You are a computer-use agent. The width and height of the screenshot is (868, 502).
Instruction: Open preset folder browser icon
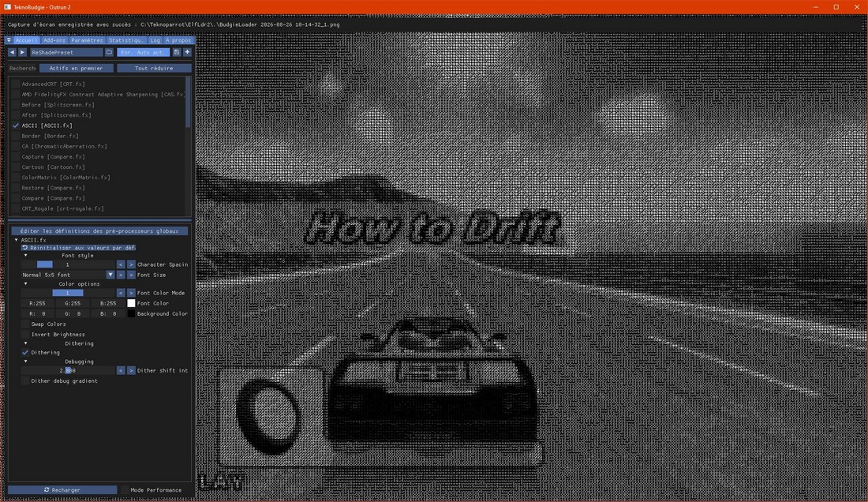[110, 53]
